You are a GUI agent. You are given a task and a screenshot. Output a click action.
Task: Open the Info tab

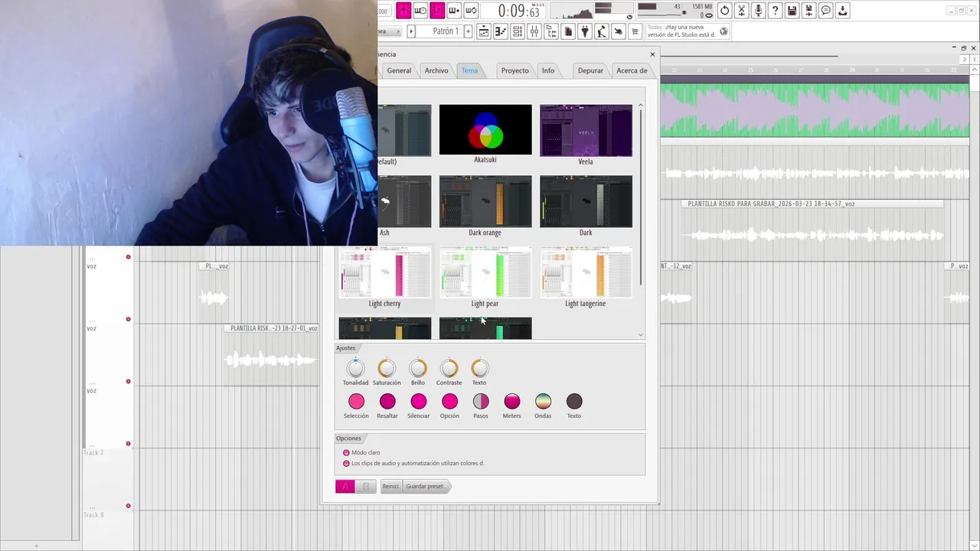(548, 70)
